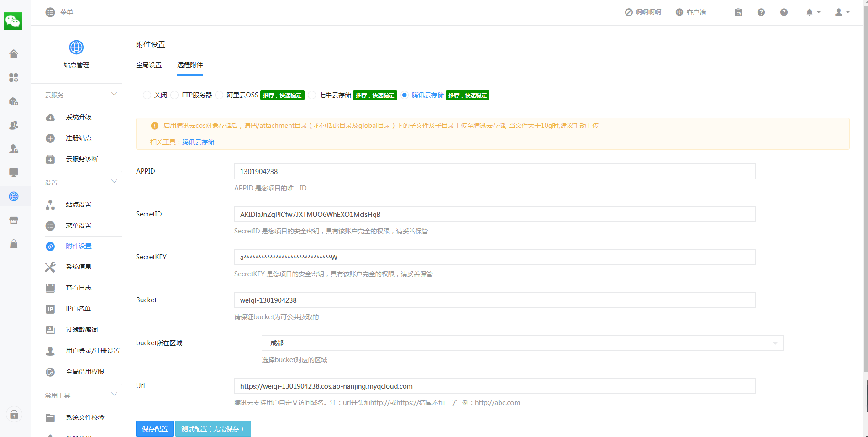Select the globe site icon in left rail
Screen dimensions: 868x437
click(x=14, y=196)
